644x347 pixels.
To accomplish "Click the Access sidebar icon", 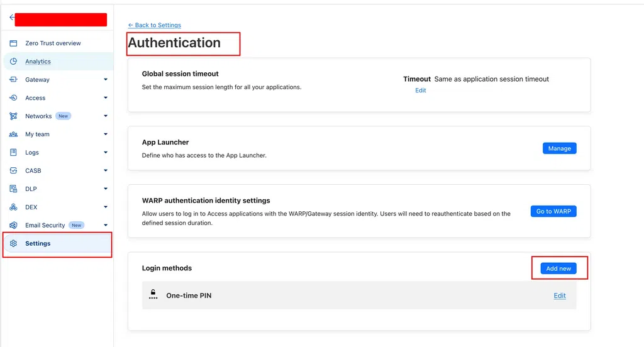I will [14, 97].
